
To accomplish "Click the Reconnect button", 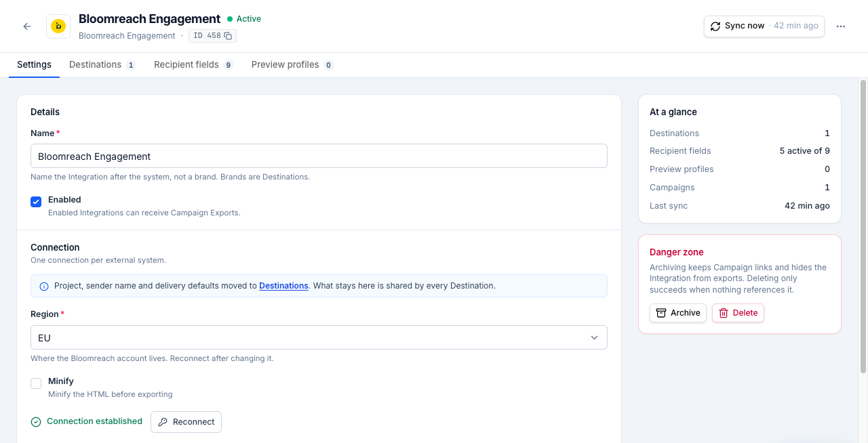I will [186, 421].
